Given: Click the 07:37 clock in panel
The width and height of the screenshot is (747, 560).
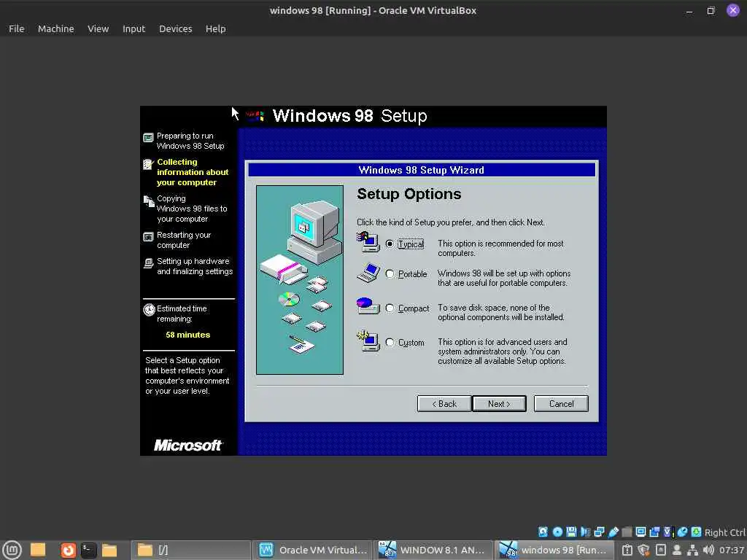Looking at the screenshot, I should click(x=731, y=550).
